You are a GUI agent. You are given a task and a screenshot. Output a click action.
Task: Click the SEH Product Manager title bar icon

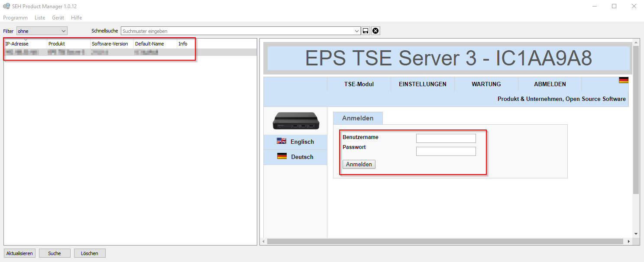(x=6, y=6)
